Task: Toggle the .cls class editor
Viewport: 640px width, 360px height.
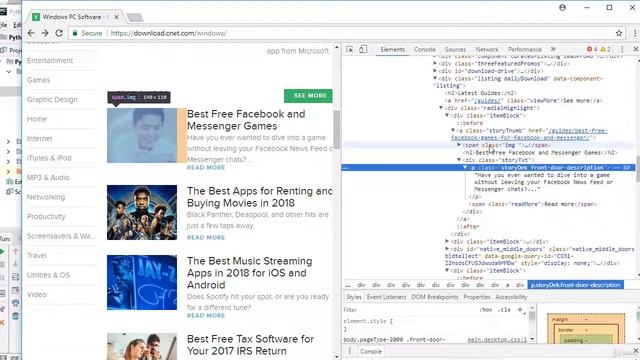Action: [x=504, y=310]
